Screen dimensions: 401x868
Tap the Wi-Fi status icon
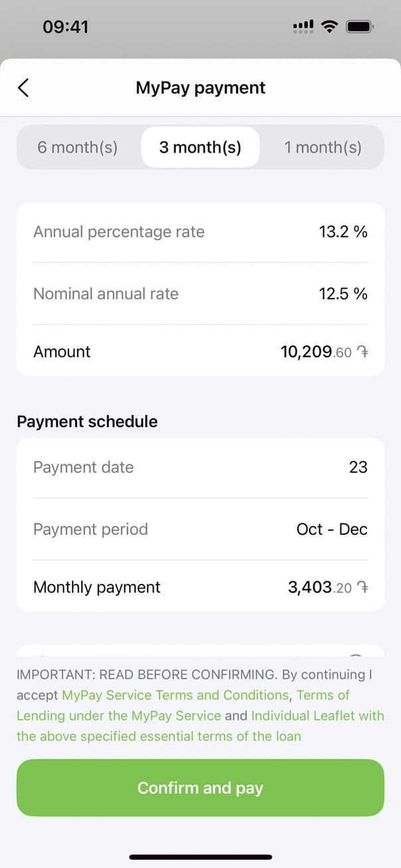pyautogui.click(x=329, y=27)
